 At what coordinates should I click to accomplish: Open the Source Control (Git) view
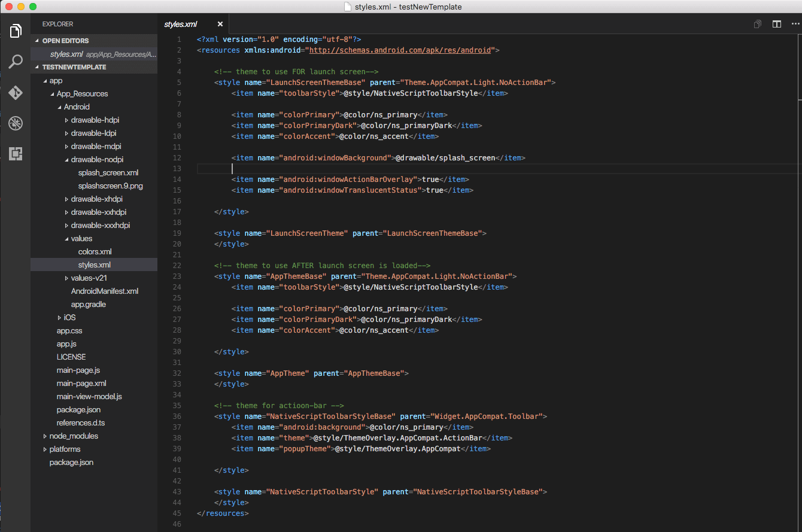pyautogui.click(x=16, y=93)
